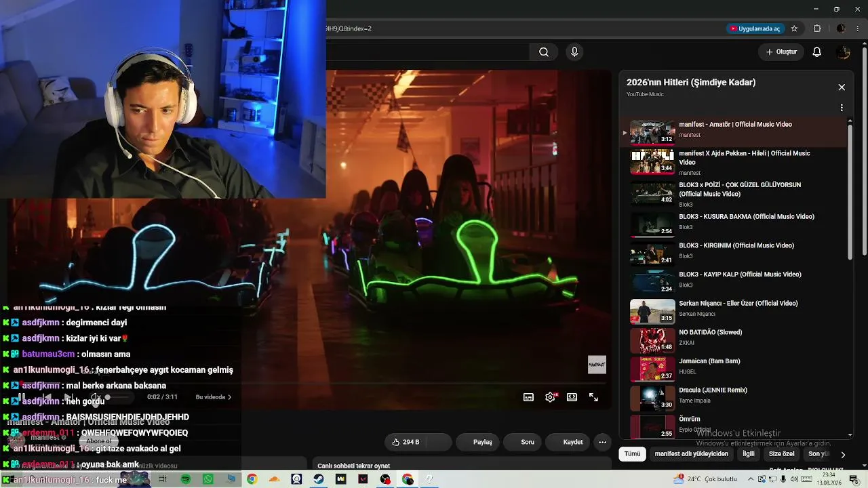Open YouTube notifications bell

click(x=817, y=52)
